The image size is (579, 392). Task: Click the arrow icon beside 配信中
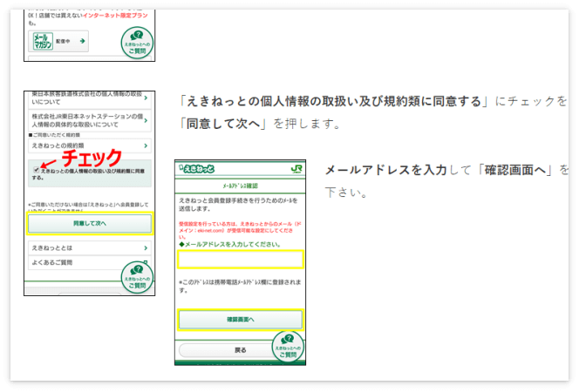pos(82,41)
